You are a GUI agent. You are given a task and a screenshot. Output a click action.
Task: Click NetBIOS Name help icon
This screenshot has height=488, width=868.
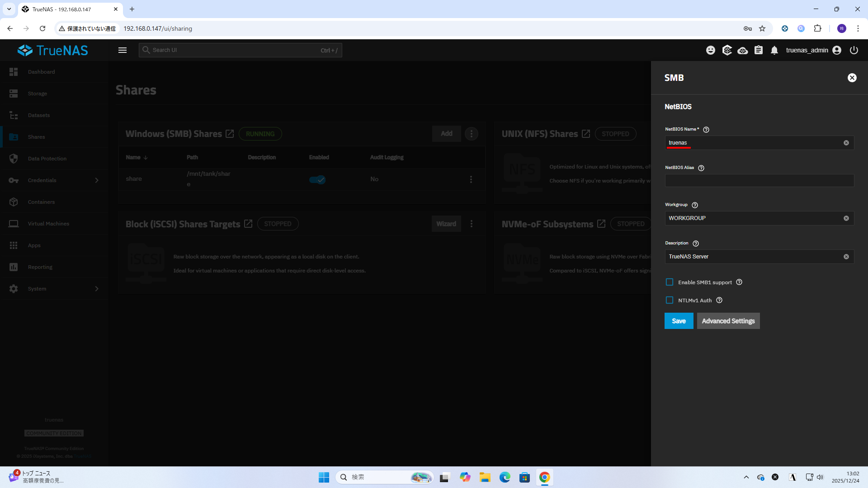pyautogui.click(x=706, y=130)
